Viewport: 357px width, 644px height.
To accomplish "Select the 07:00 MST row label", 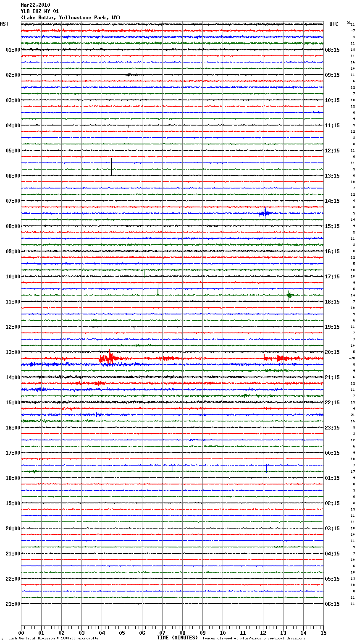I will pyautogui.click(x=13, y=201).
